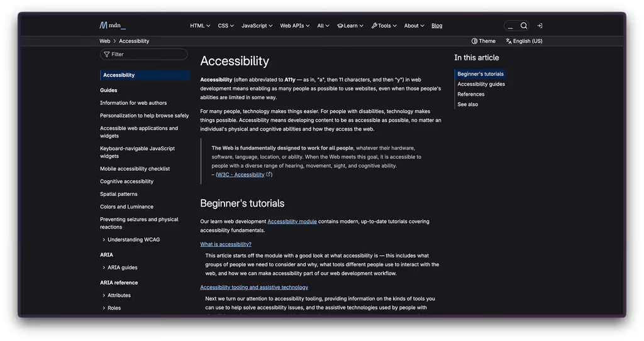The width and height of the screenshot is (644, 341).
Task: Click the sidebar Filter input field
Action: pos(148,55)
